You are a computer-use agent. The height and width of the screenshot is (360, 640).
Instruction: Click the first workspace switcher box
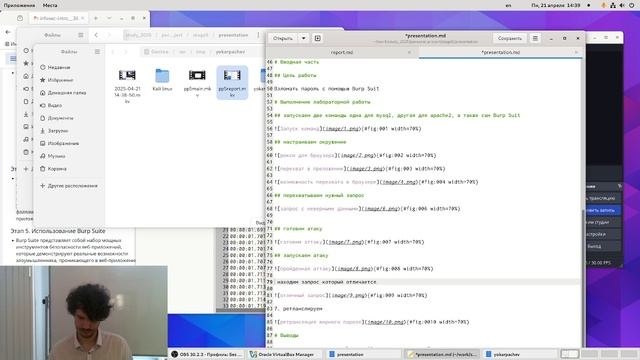tap(569, 354)
